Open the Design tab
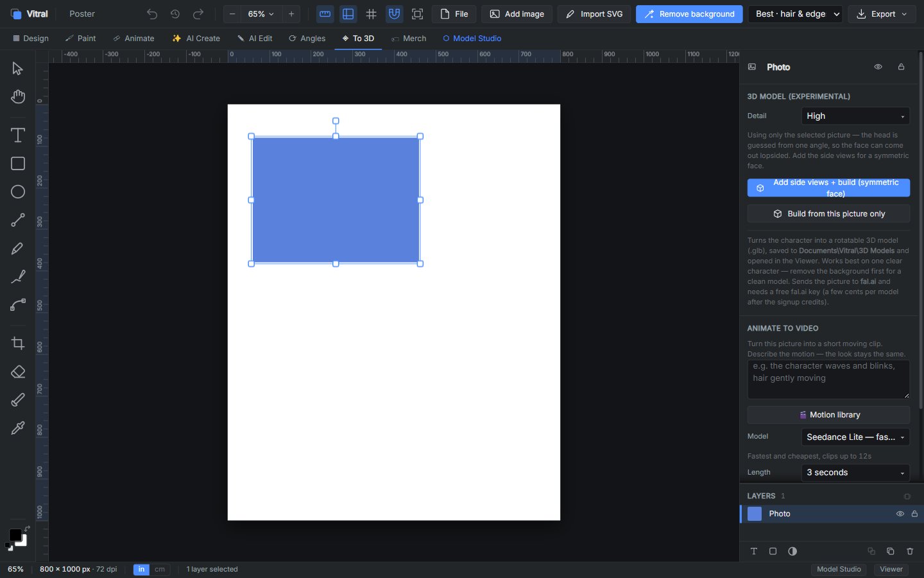The height and width of the screenshot is (578, 924). tap(31, 39)
